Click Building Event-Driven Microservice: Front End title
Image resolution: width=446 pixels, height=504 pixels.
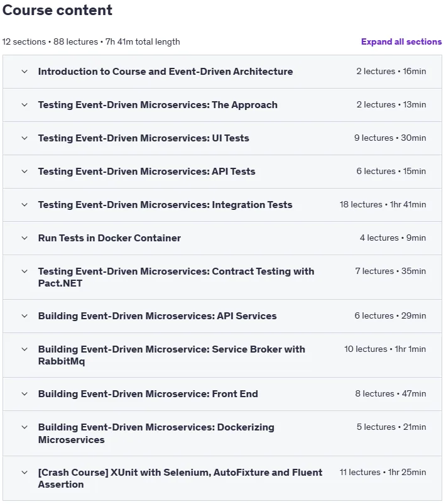tap(148, 394)
